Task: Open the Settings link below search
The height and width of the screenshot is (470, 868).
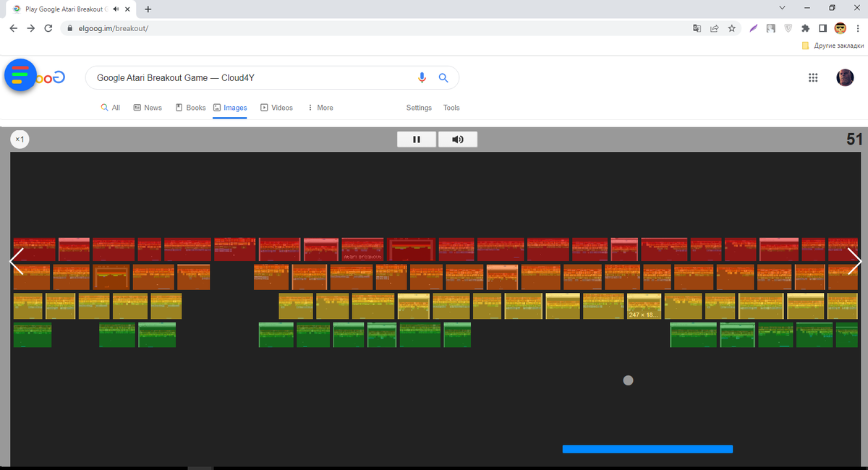Action: 419,108
